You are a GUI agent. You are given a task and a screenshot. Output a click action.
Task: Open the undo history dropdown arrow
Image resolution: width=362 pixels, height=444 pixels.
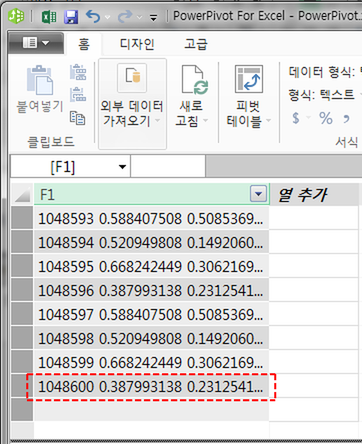[107, 17]
